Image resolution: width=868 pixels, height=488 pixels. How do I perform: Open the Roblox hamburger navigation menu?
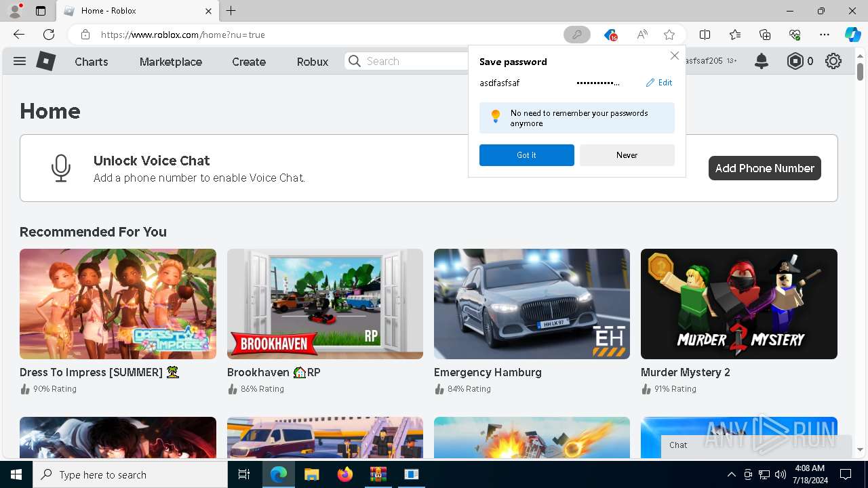20,61
